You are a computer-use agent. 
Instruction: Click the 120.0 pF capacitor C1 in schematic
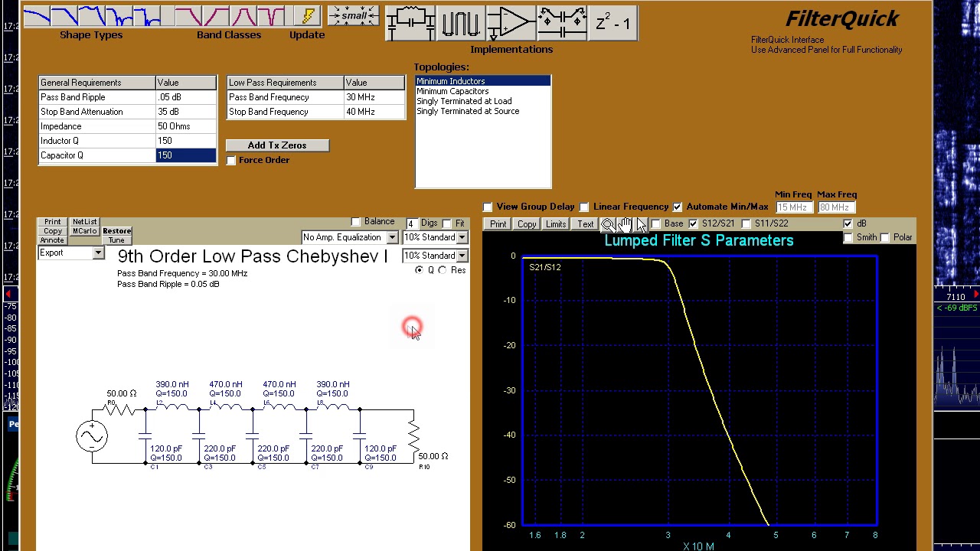click(x=145, y=435)
